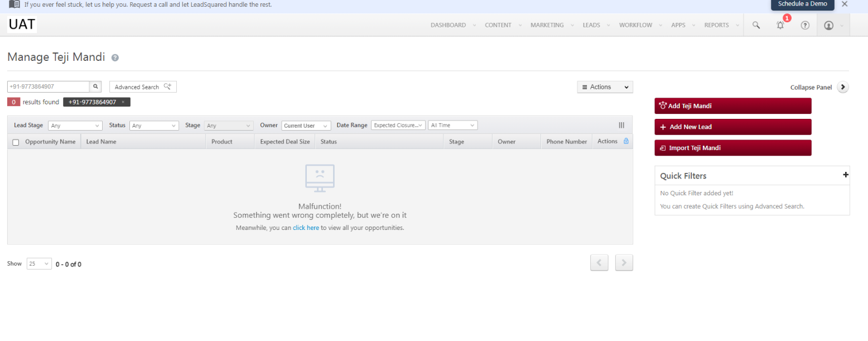Screen dimensions: 868x341
Task: Click the Owner column header in the grid
Action: click(507, 142)
